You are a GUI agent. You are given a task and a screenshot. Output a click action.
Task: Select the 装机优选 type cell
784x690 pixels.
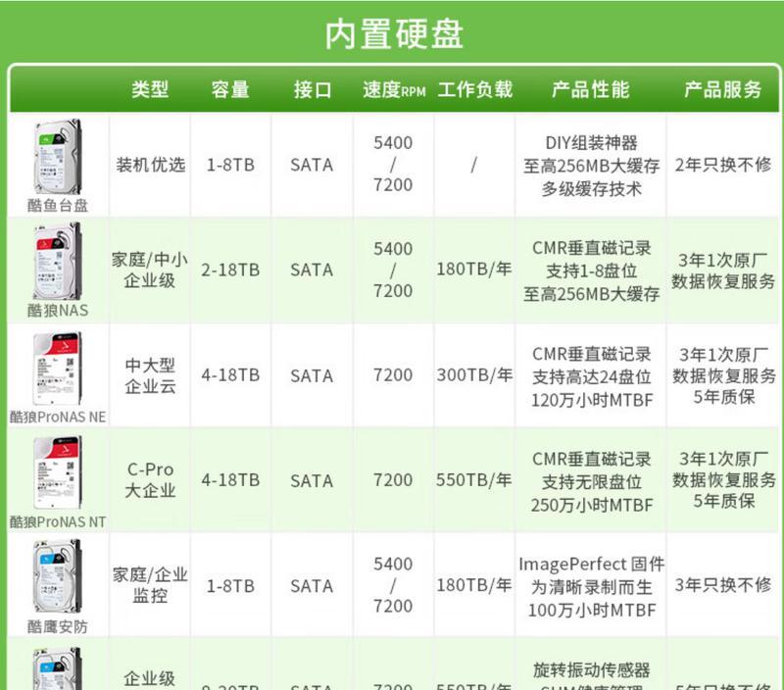tap(151, 165)
